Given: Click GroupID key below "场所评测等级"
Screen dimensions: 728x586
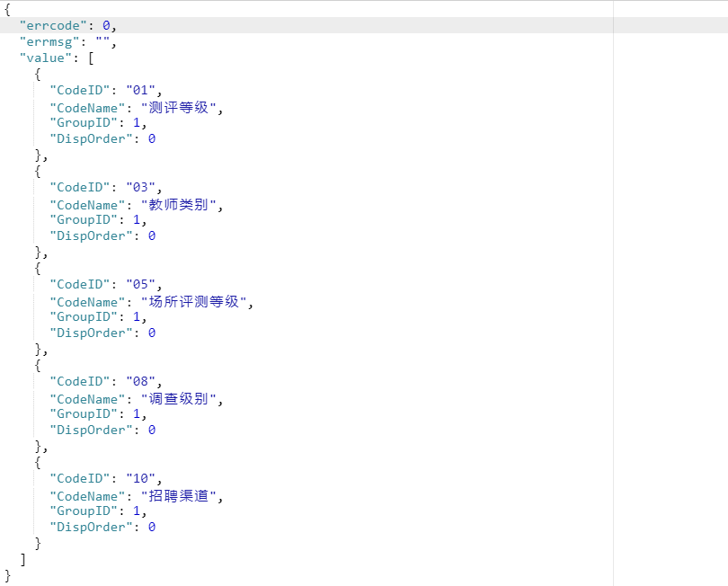Looking at the screenshot, I should click(84, 316).
